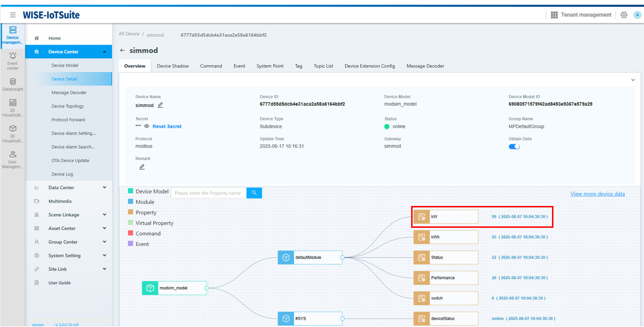Reveal the secret with the eye icon
This screenshot has width=644, height=327.
(147, 126)
